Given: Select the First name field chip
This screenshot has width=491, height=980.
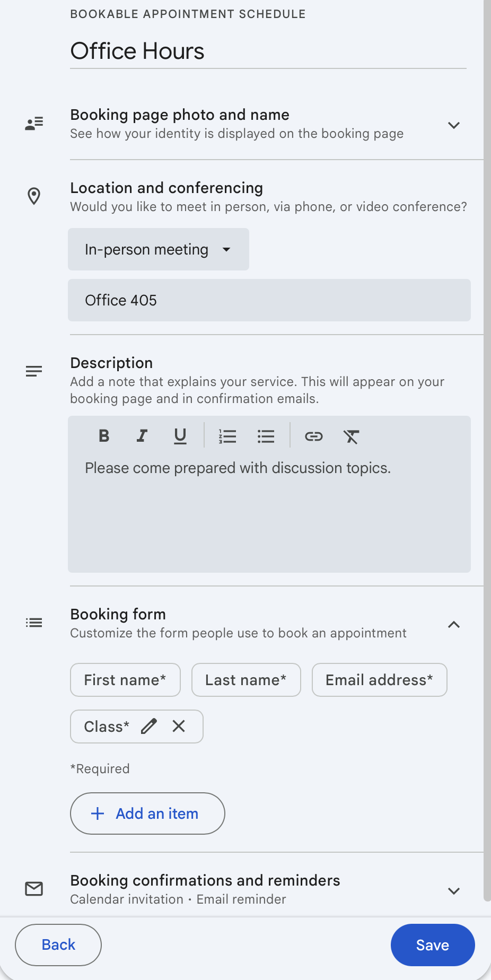Looking at the screenshot, I should click(125, 680).
